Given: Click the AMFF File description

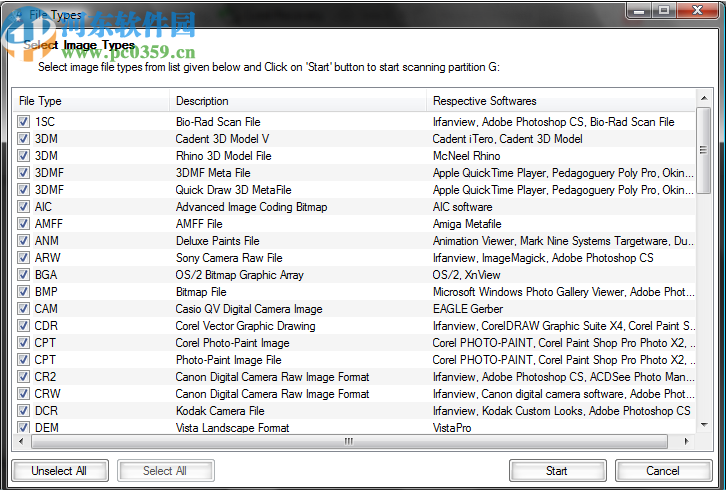Looking at the screenshot, I should point(199,224).
